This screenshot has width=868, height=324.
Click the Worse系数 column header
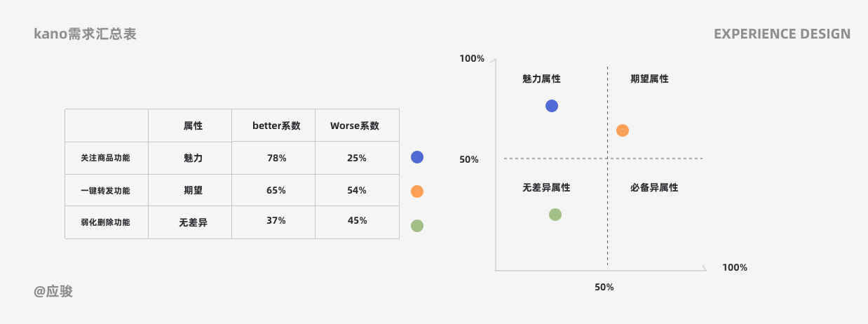(x=355, y=126)
